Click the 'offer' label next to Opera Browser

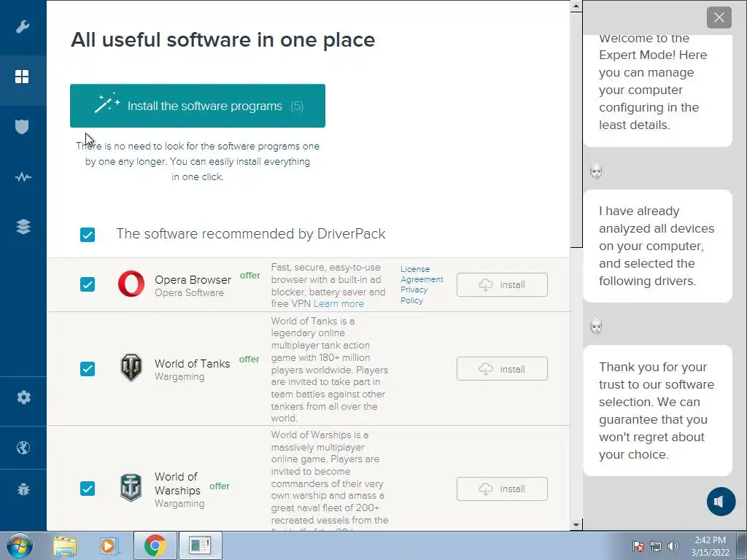point(250,275)
